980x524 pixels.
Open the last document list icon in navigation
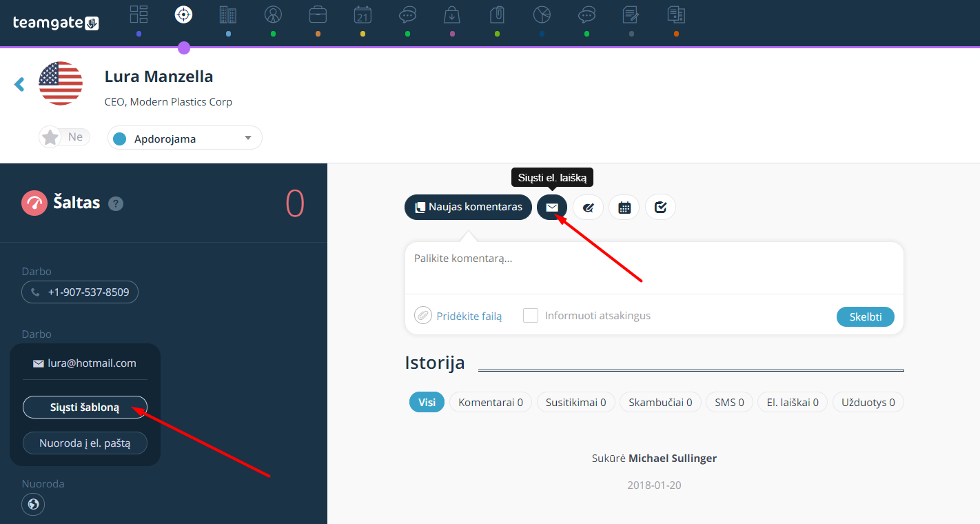click(676, 14)
